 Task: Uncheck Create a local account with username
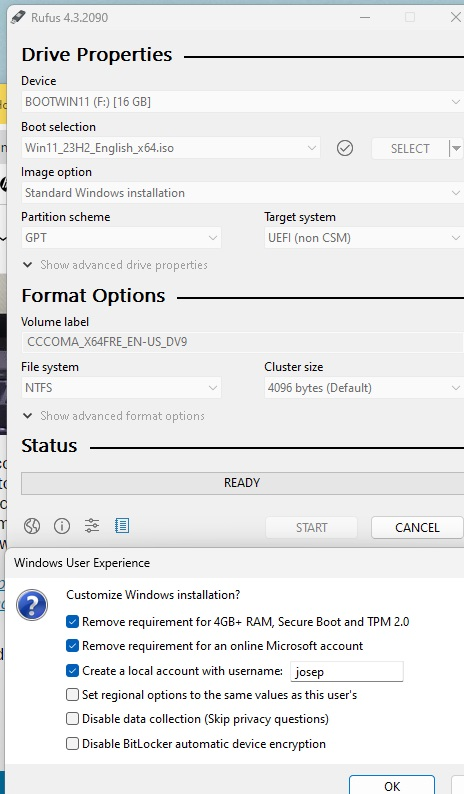(72, 670)
